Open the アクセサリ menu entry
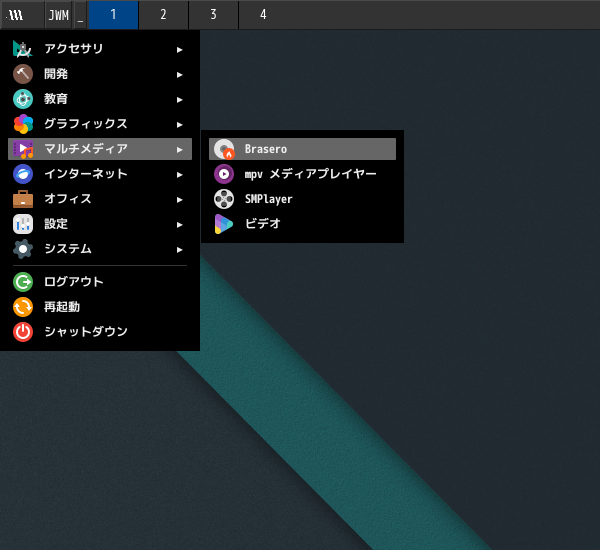Image resolution: width=600 pixels, height=550 pixels. [x=100, y=49]
